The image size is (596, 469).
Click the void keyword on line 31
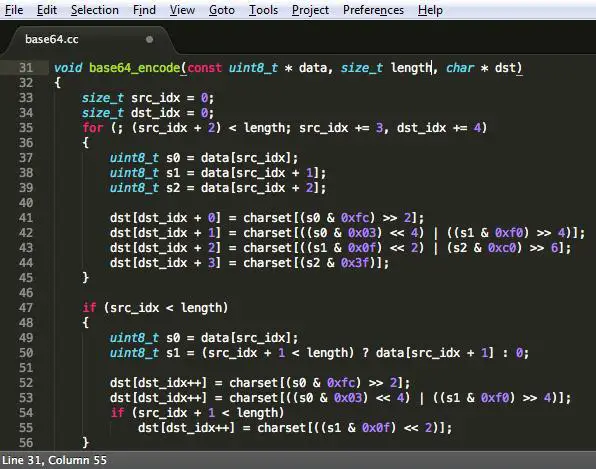[x=68, y=68]
